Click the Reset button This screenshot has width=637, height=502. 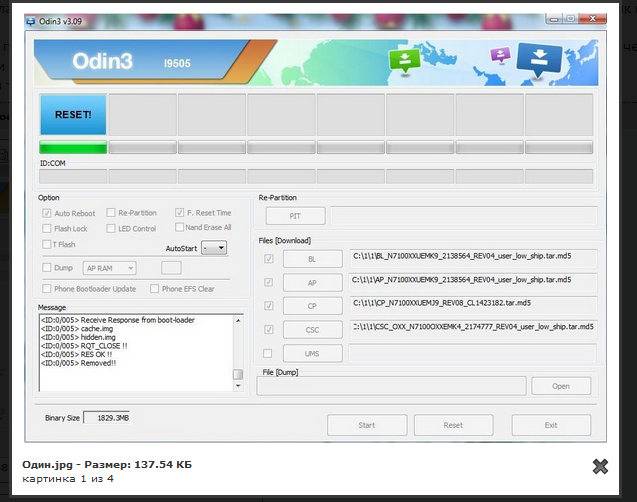click(453, 425)
